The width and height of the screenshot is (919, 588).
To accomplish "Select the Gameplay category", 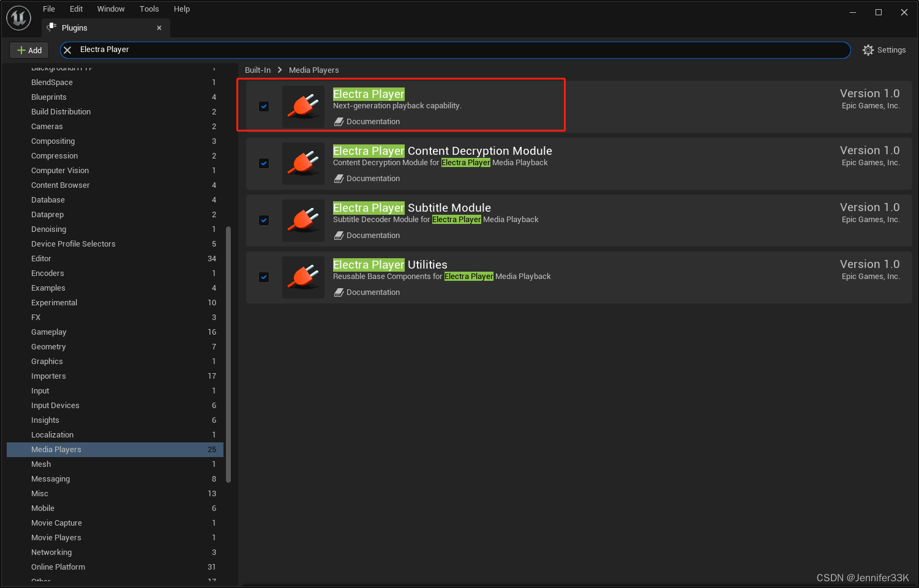I will (115, 332).
